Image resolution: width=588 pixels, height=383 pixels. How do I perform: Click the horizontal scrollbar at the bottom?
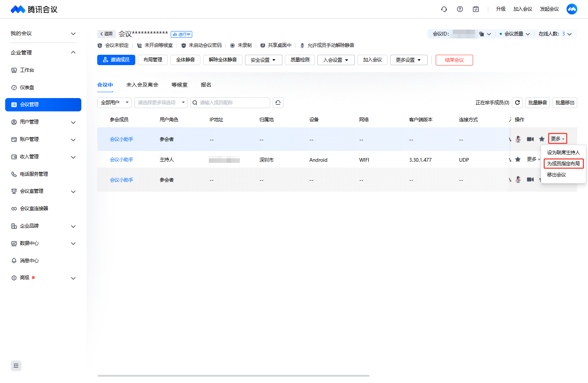tap(234, 376)
